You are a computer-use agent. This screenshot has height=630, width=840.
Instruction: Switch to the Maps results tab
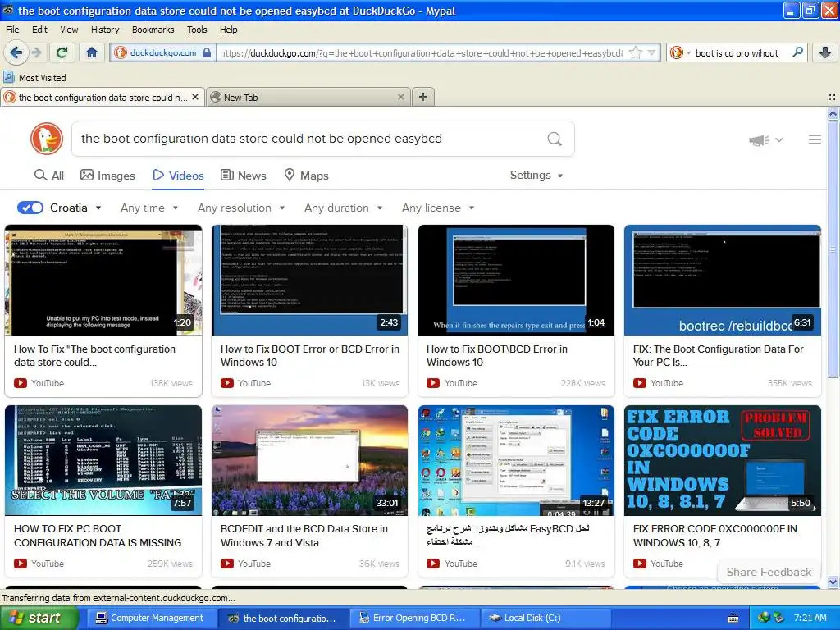(x=306, y=176)
